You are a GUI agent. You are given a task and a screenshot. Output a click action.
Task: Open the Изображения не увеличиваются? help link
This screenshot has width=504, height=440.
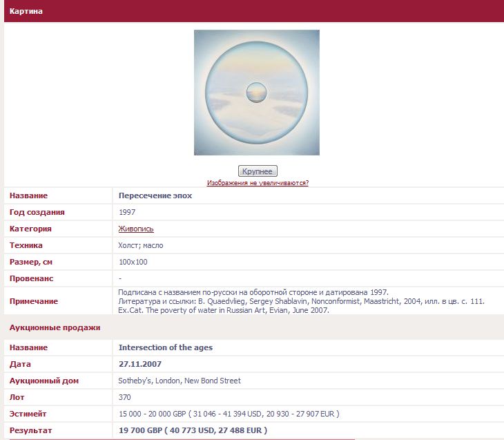coord(258,183)
